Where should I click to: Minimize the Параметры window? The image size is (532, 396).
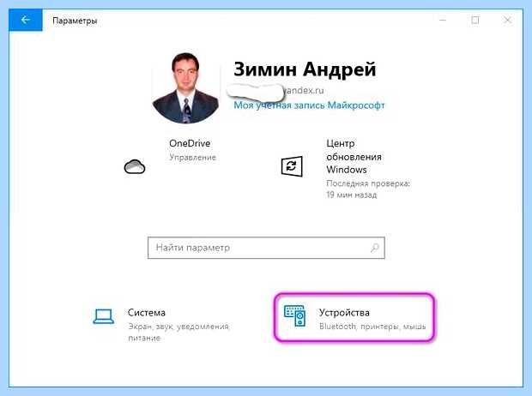coord(443,21)
